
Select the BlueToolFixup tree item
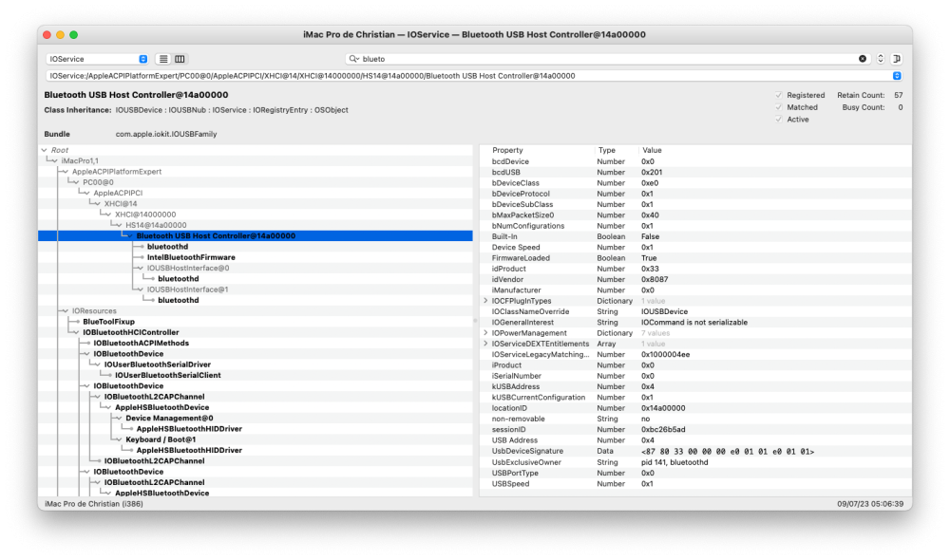pyautogui.click(x=108, y=322)
